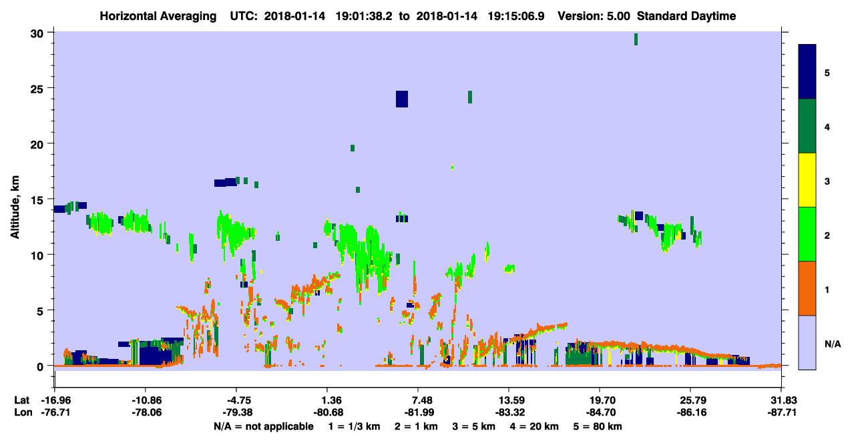Image resolution: width=868 pixels, height=445 pixels.
Task: Click latitude value 25.79
Action: click(x=690, y=400)
